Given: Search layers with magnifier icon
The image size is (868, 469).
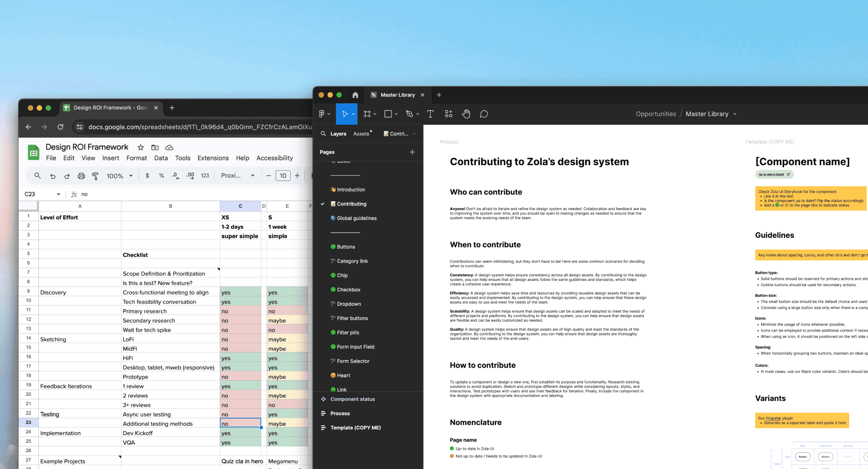Looking at the screenshot, I should tap(323, 134).
